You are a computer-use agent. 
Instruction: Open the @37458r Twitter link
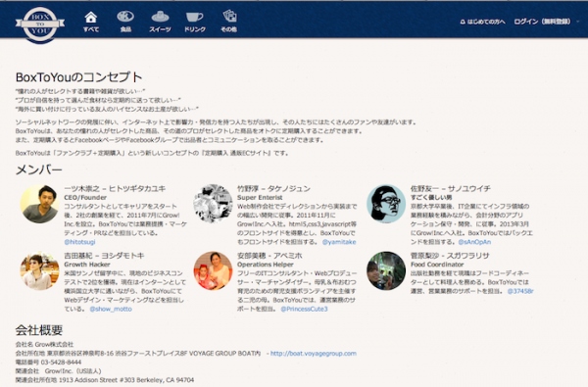point(520,291)
